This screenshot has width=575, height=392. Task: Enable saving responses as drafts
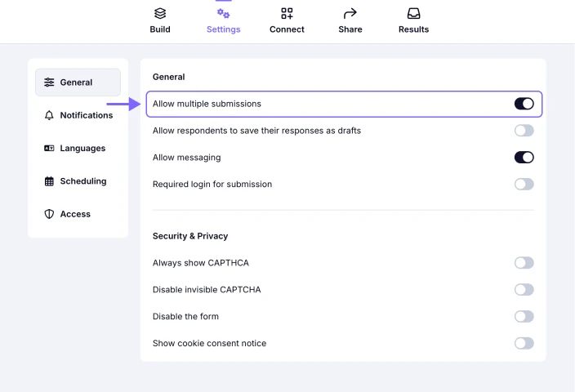coord(524,131)
